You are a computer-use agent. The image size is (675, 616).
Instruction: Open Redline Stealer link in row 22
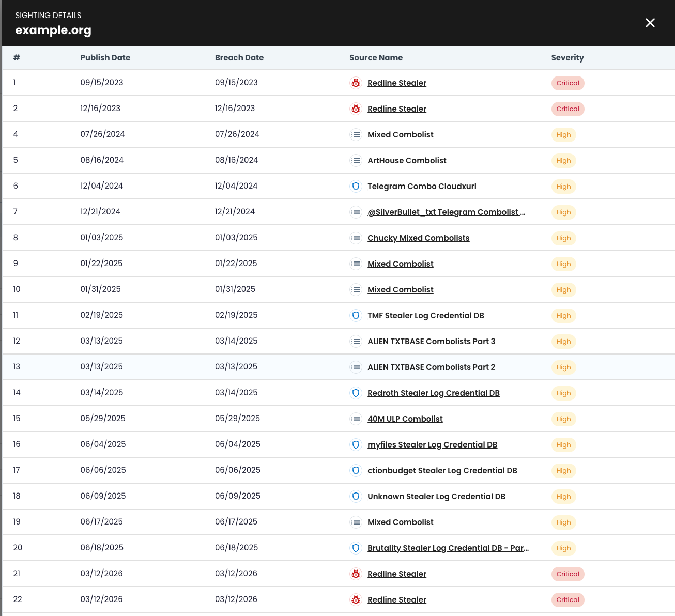(x=397, y=599)
